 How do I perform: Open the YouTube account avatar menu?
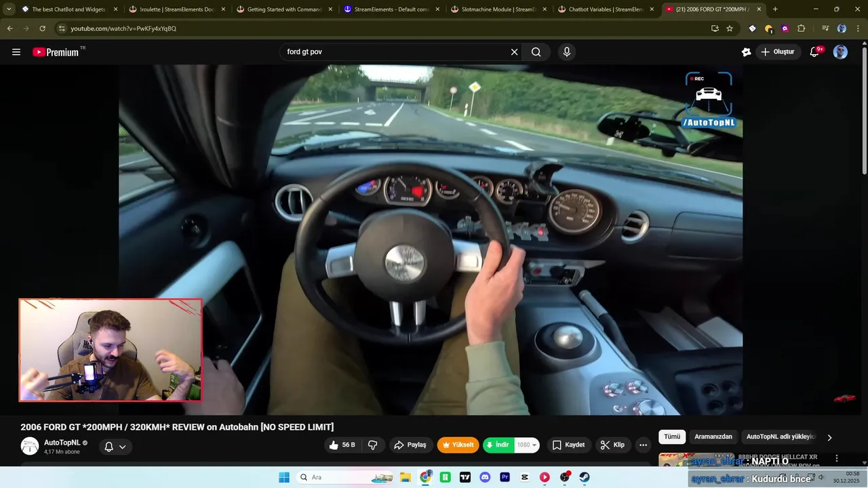tap(840, 52)
